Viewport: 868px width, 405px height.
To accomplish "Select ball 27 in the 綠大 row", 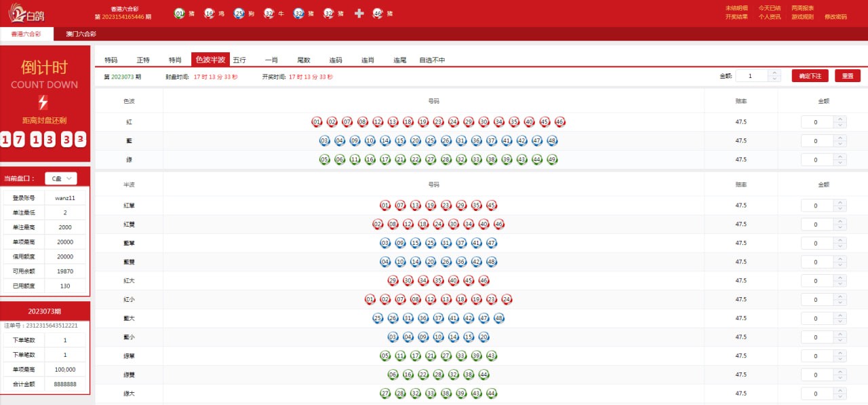I will pos(385,393).
